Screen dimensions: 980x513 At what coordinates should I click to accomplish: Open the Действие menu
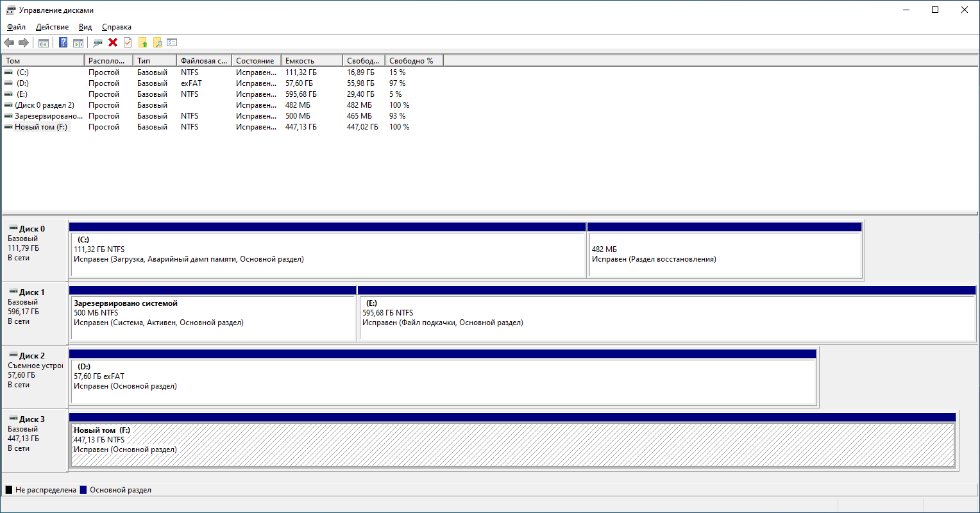(53, 27)
